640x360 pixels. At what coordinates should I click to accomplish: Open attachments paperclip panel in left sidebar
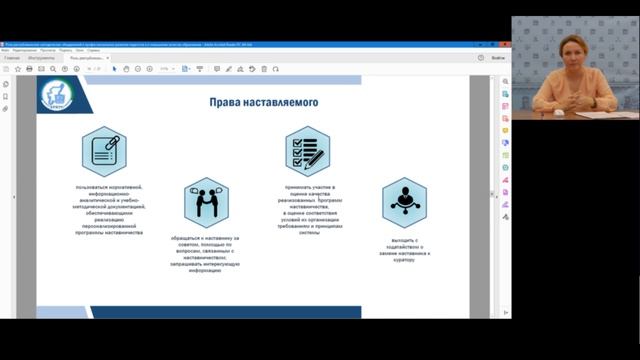point(6,109)
